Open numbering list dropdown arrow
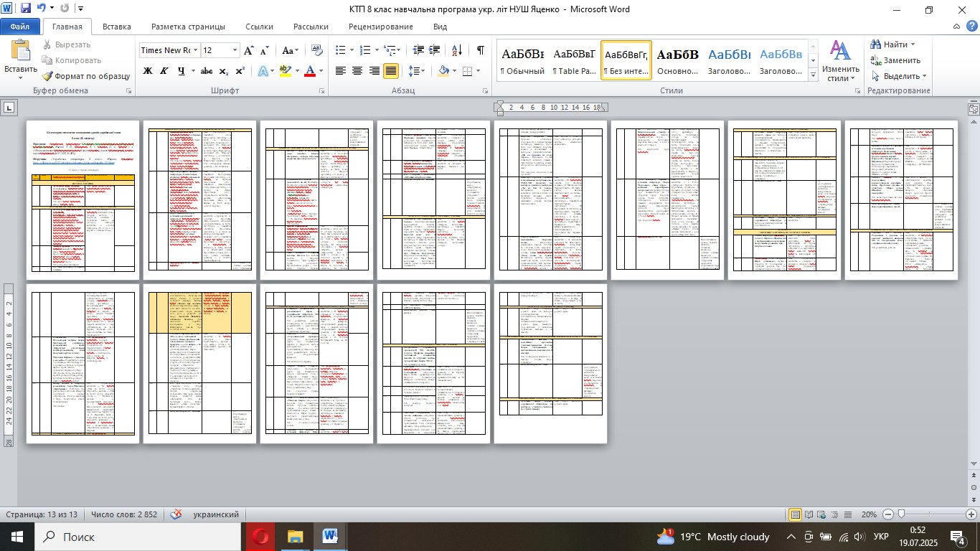980x551 pixels. click(x=376, y=50)
